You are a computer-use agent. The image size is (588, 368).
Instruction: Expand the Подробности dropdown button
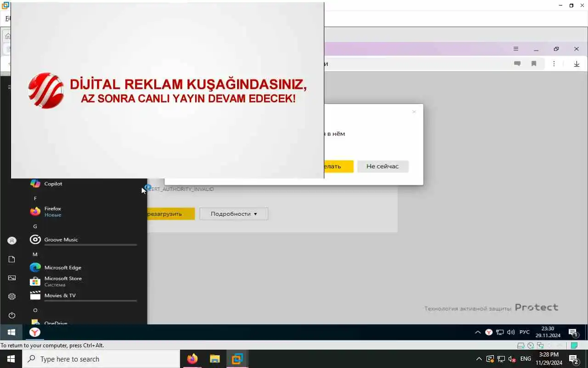[233, 213]
